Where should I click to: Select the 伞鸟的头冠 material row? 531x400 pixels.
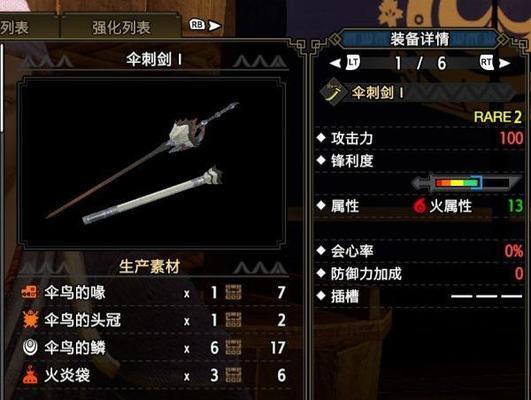154,320
